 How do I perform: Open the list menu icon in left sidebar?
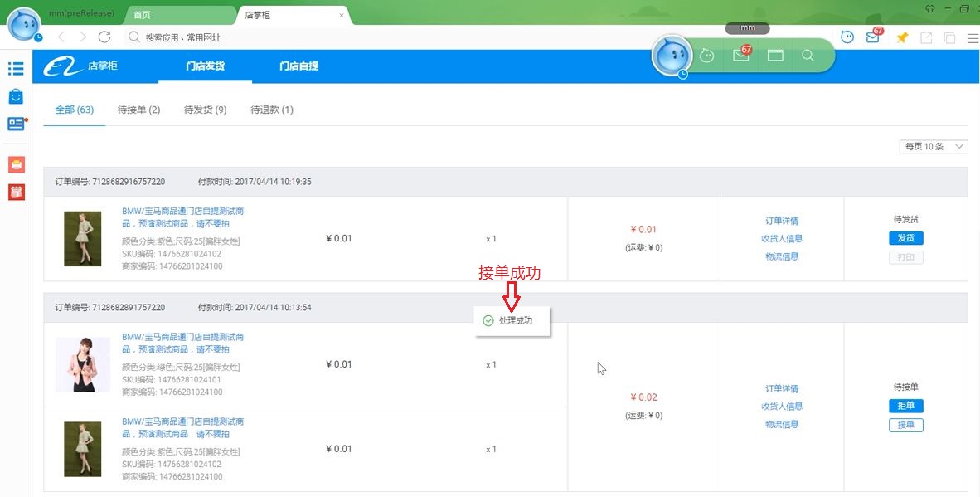pyautogui.click(x=16, y=68)
